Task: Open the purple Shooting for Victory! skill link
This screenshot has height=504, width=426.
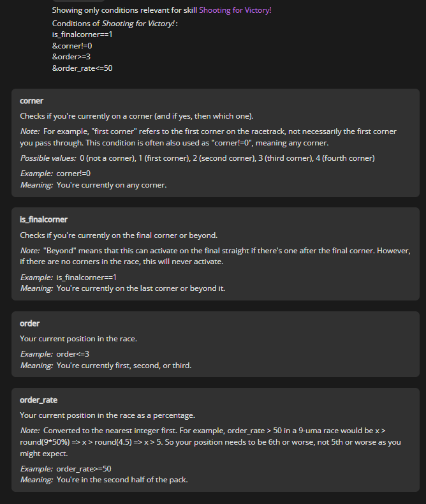Action: click(x=235, y=10)
